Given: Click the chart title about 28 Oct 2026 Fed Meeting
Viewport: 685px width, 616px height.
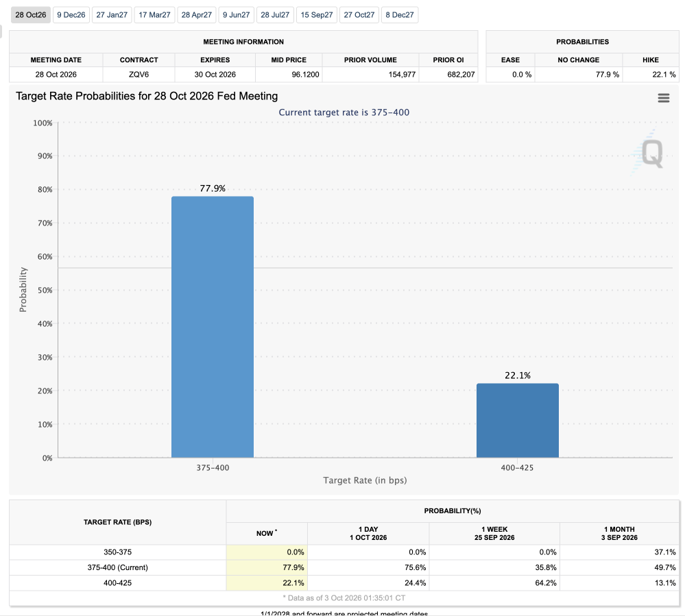Looking at the screenshot, I should click(x=147, y=96).
